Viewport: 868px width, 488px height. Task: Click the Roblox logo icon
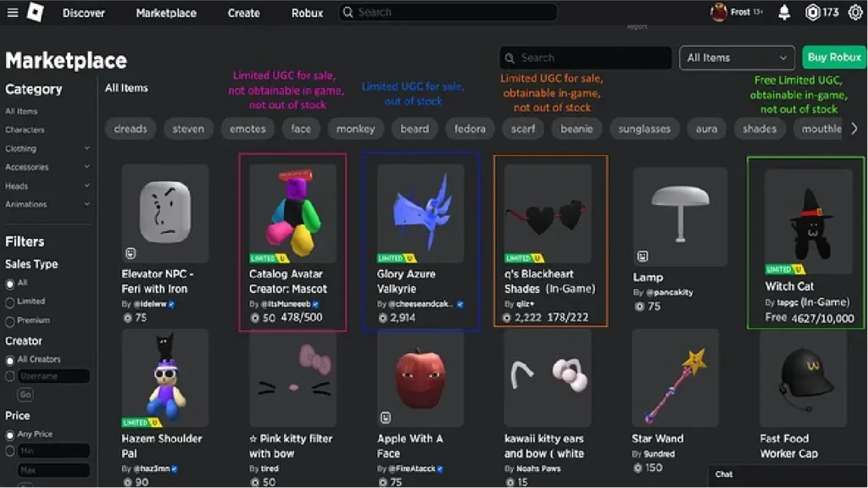(x=36, y=12)
